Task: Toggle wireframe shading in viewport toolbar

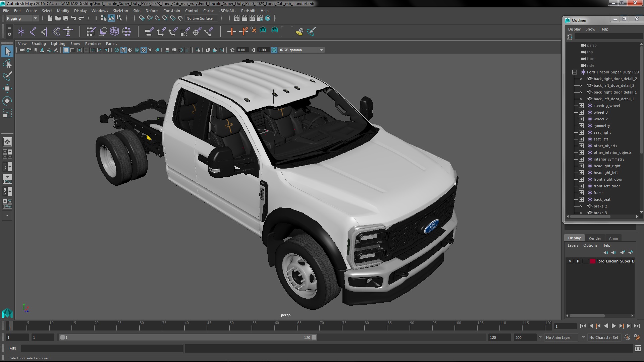Action: 117,50
